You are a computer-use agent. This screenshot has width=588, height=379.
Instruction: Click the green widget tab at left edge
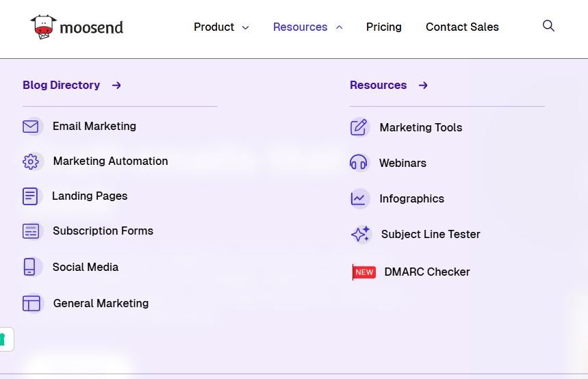point(4,339)
